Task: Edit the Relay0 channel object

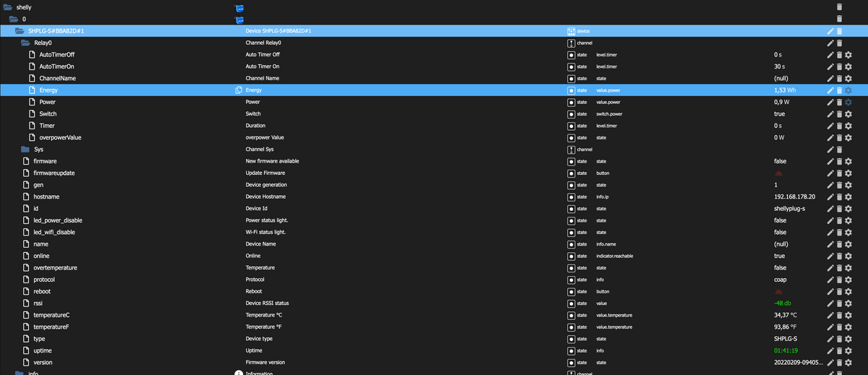Action: (x=830, y=43)
